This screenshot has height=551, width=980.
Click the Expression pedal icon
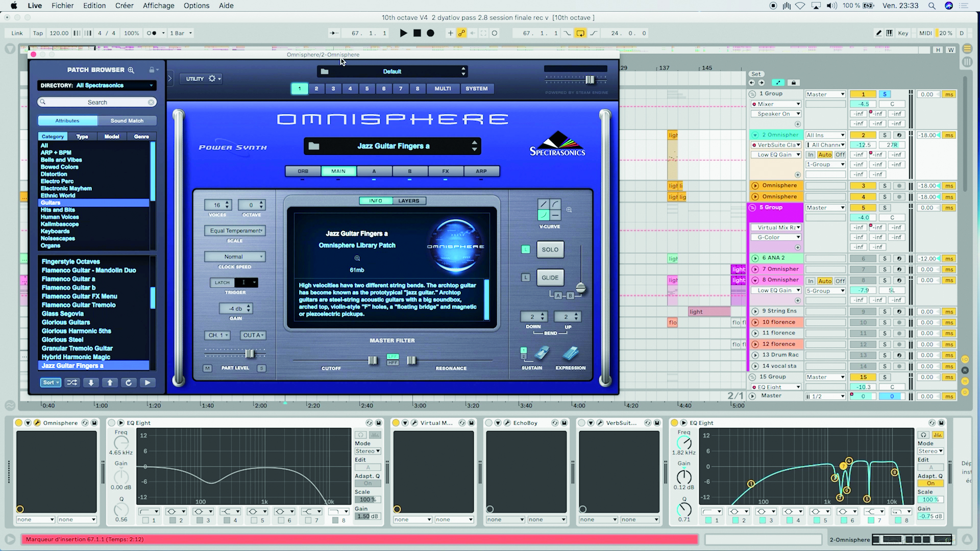tap(571, 354)
